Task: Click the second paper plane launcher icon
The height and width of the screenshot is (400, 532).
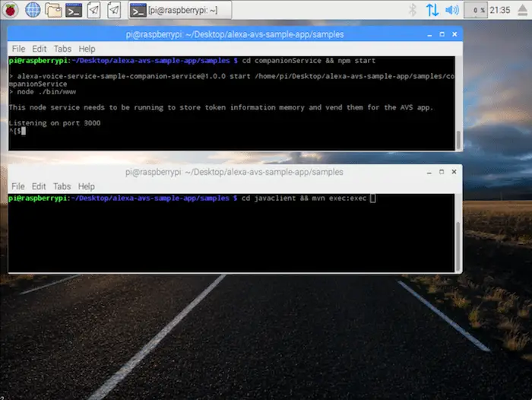Action: point(114,10)
